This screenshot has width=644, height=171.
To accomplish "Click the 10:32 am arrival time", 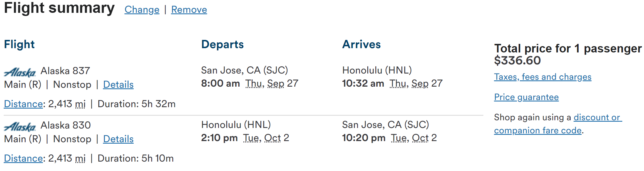I will 363,84.
